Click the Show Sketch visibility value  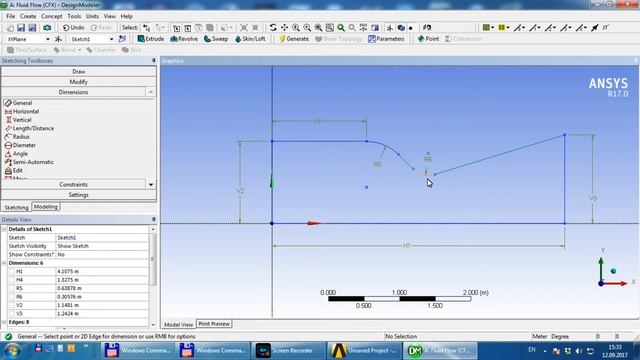tap(102, 246)
